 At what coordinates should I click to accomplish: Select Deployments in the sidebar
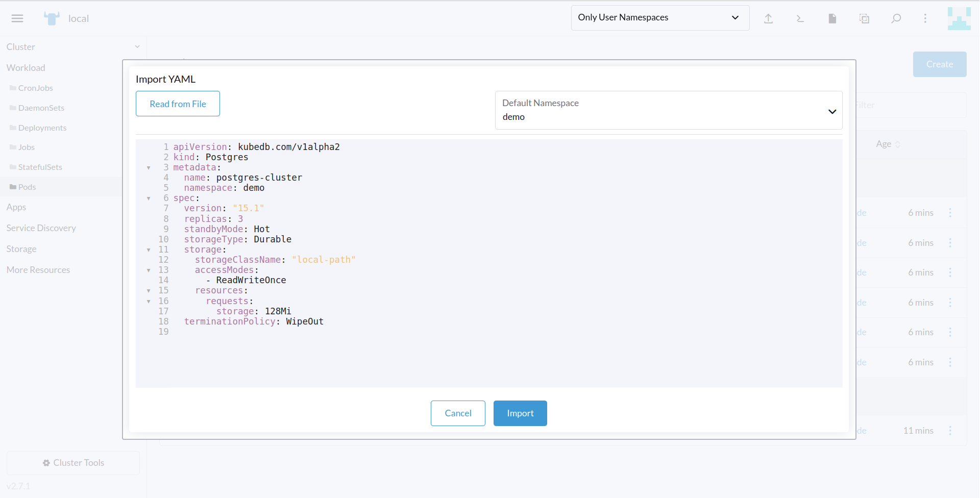[x=42, y=128]
